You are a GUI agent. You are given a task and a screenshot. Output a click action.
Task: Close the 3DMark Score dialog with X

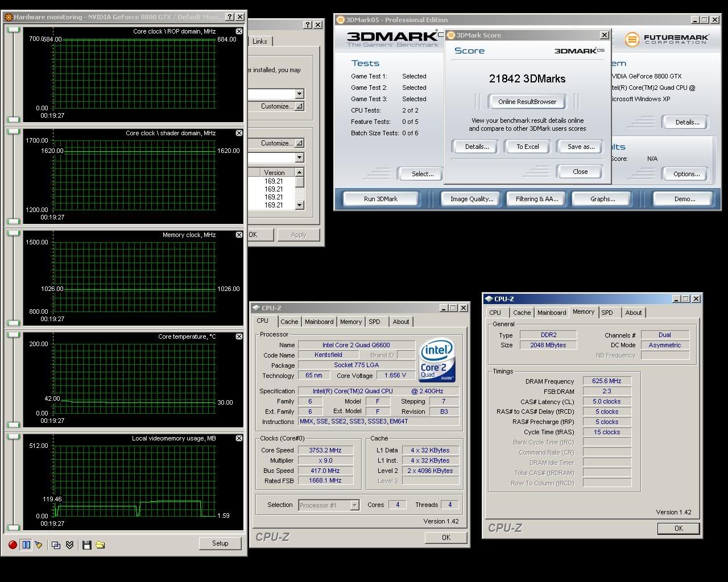tap(605, 35)
